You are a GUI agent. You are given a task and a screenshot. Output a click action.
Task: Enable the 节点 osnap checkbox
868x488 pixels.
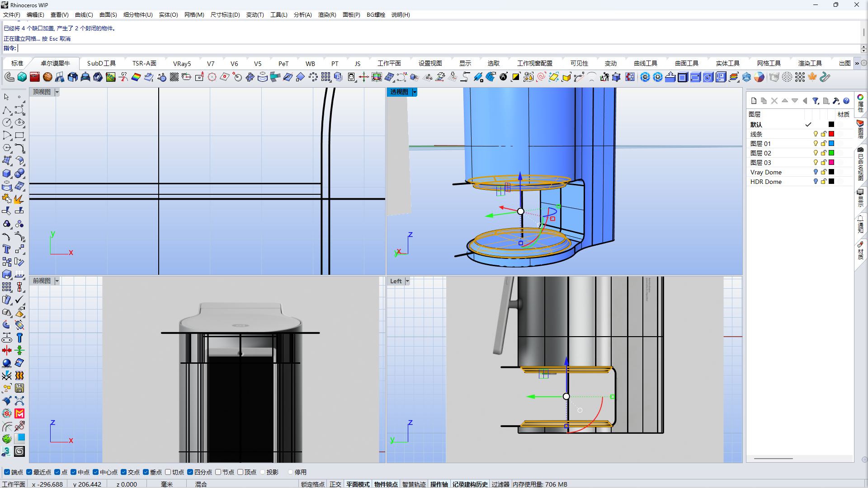pos(218,472)
